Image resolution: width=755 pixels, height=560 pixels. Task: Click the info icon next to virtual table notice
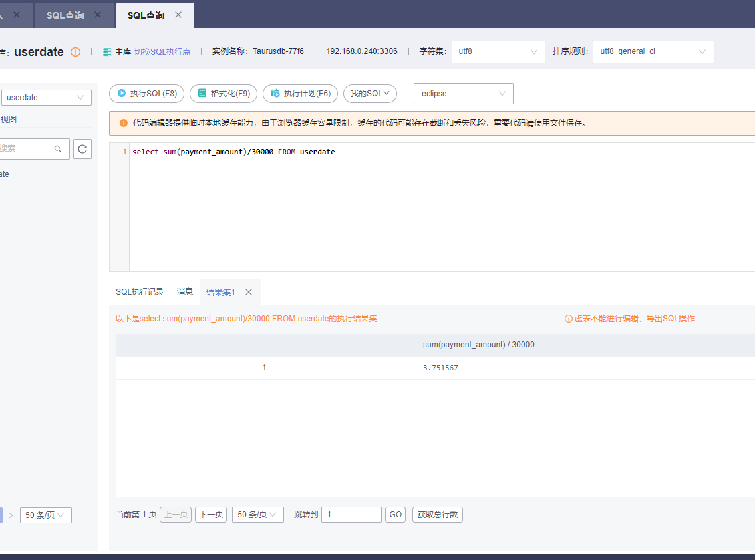click(568, 319)
